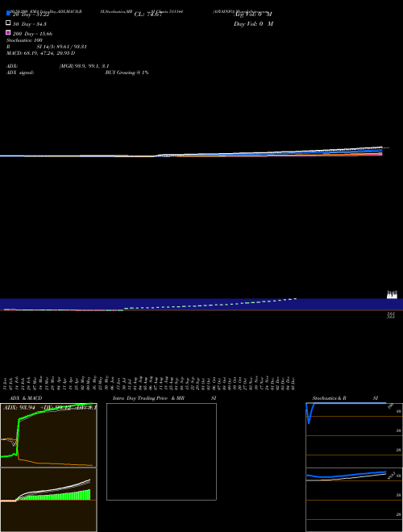
Task: Click the 'Intra Day Trading Price & MRSI' panel title
Action: point(164,398)
